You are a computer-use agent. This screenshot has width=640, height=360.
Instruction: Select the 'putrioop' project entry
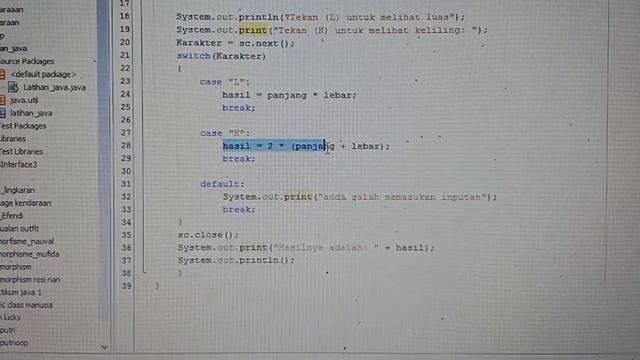(14, 343)
